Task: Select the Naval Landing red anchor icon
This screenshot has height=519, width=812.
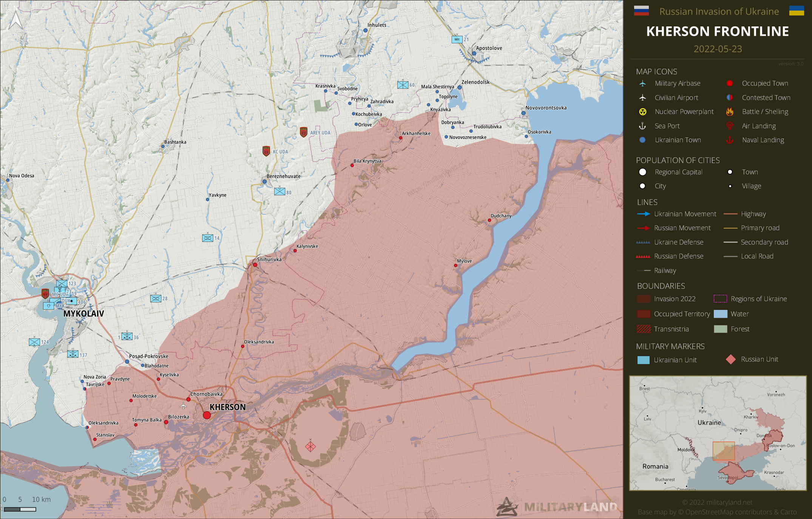Action: point(730,140)
